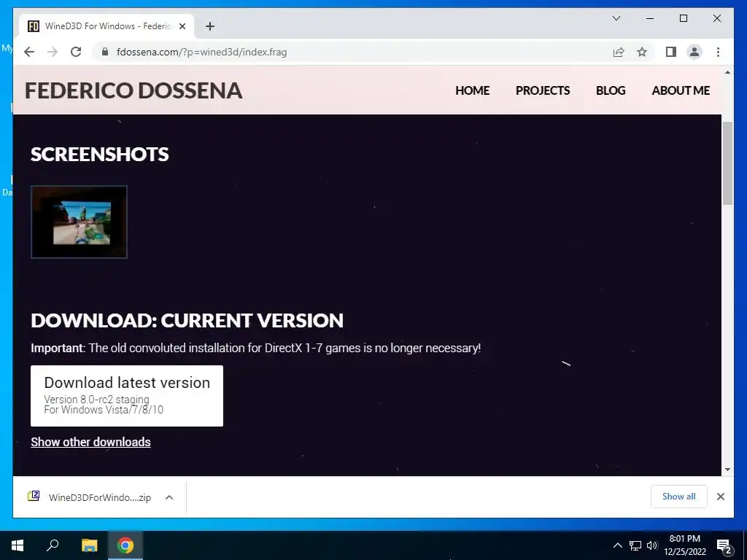Close the downloads bar
This screenshot has width=747, height=560.
pos(720,497)
